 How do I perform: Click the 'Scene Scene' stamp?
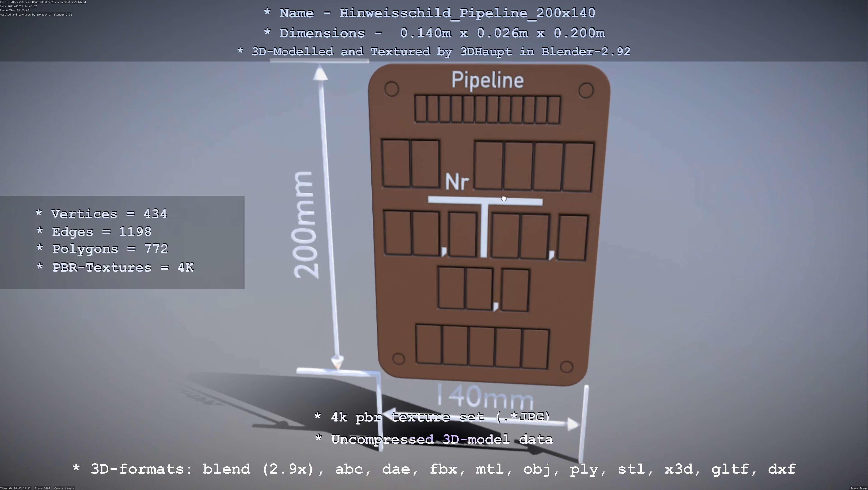[859, 488]
